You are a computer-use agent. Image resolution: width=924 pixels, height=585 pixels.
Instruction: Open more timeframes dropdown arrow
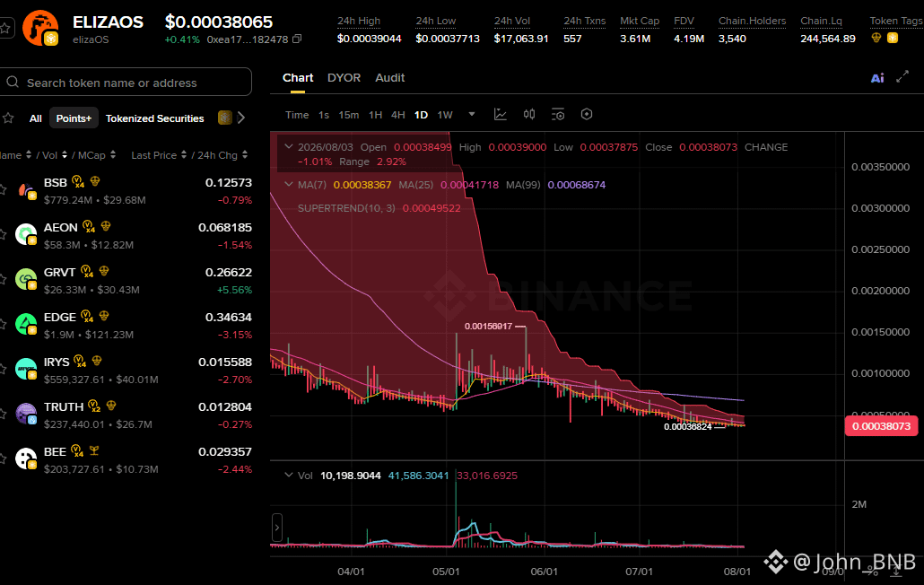pos(472,114)
